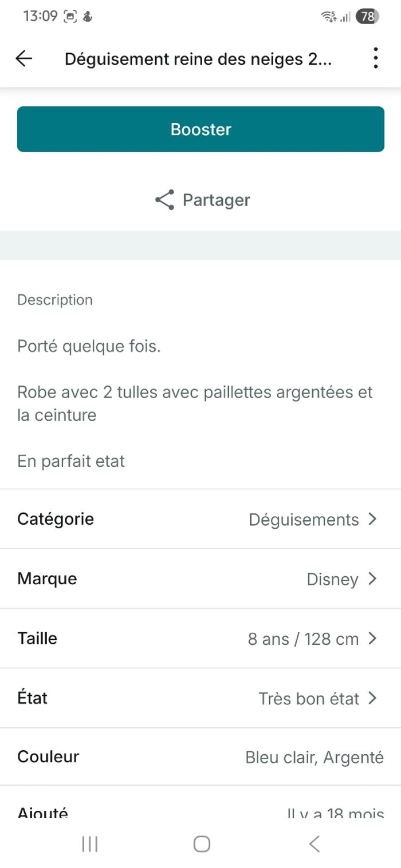Expand the Taille chevron

pos(372,639)
